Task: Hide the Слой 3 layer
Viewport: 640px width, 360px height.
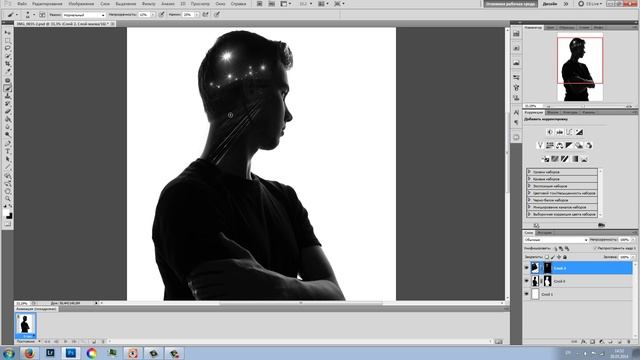Action: coord(527,268)
